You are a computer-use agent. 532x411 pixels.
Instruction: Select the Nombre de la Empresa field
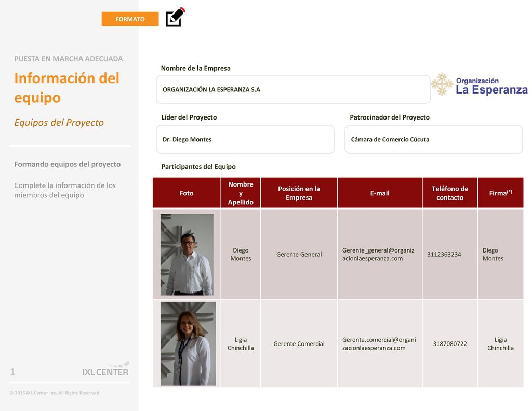coord(293,89)
